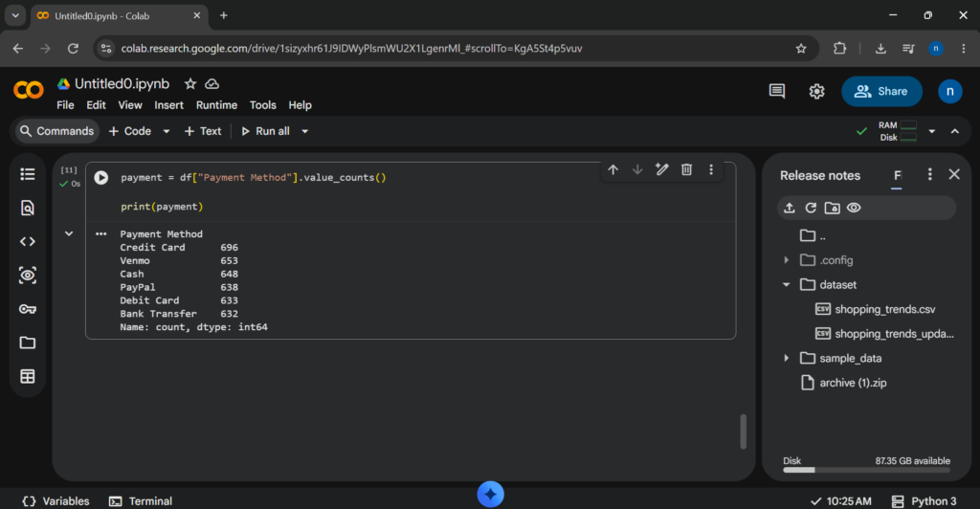The height and width of the screenshot is (509, 980).
Task: Open the Secrets key icon
Action: tap(28, 309)
